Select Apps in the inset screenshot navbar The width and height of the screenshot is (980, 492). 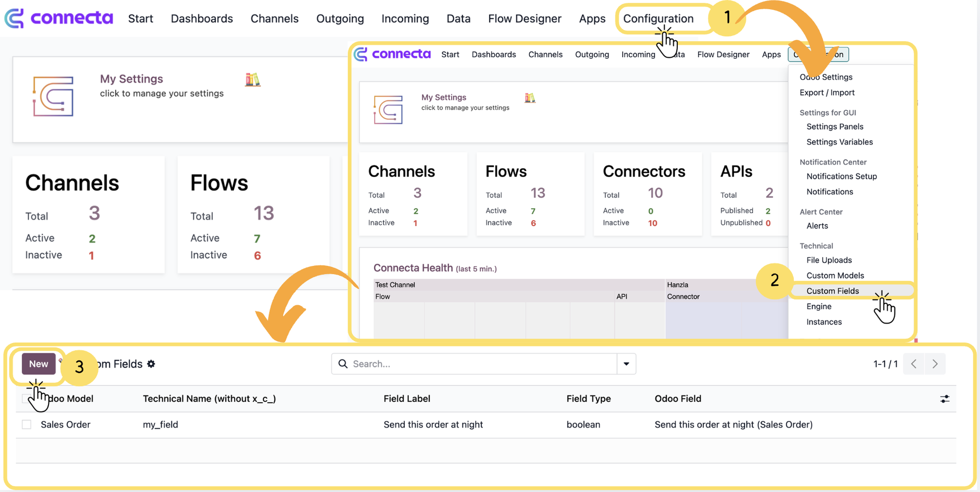(x=771, y=55)
